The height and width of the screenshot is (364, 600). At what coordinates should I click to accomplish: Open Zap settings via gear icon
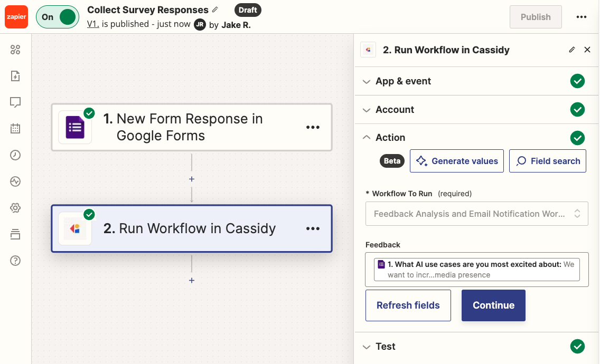[15, 208]
